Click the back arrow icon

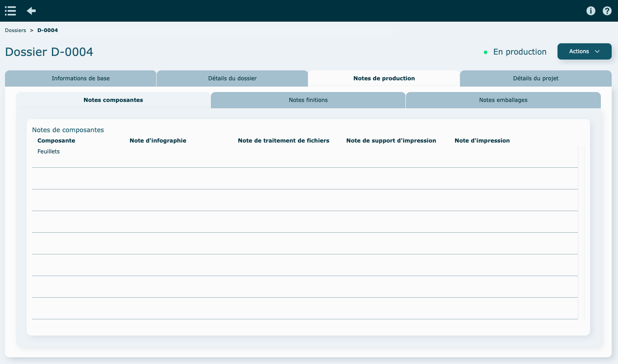31,11
